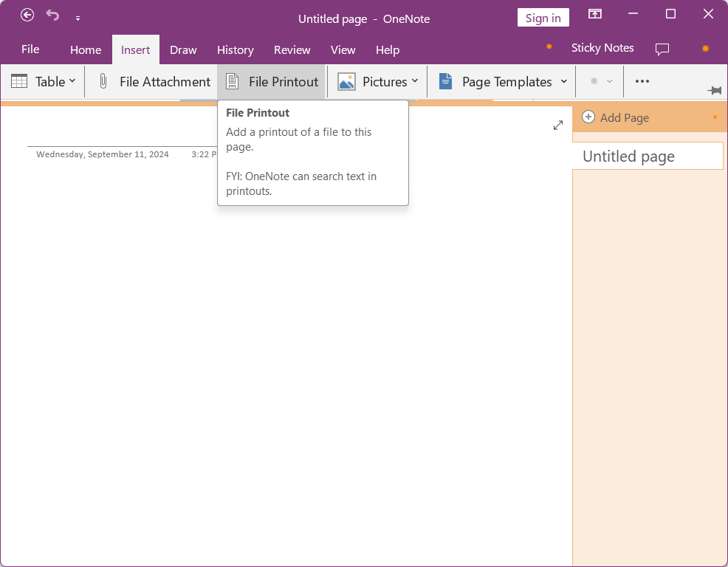Add a new page

(616, 117)
